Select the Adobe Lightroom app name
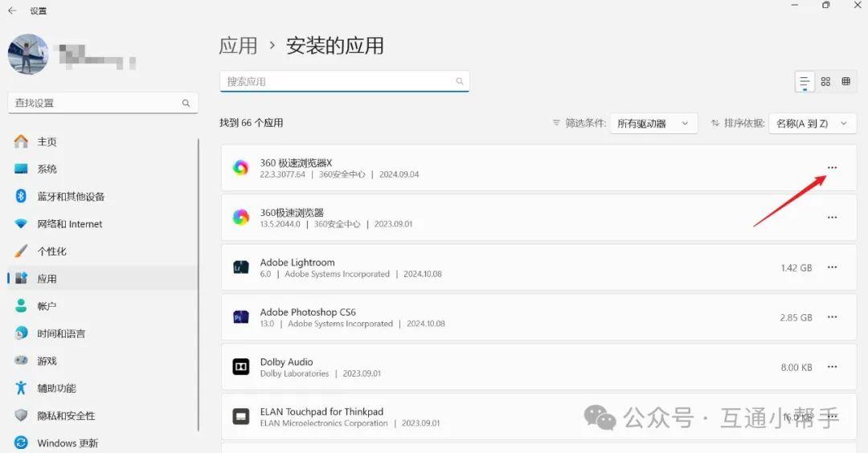This screenshot has height=453, width=868. point(297,262)
